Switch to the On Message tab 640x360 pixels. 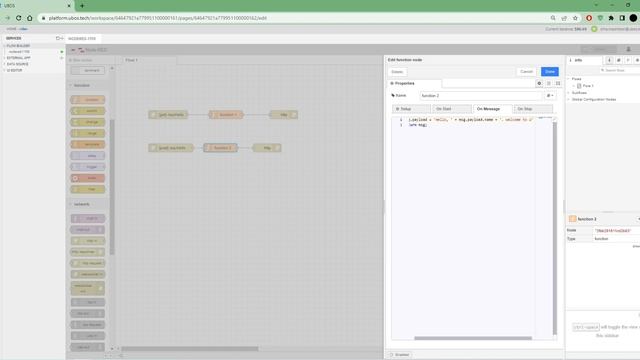[492, 109]
